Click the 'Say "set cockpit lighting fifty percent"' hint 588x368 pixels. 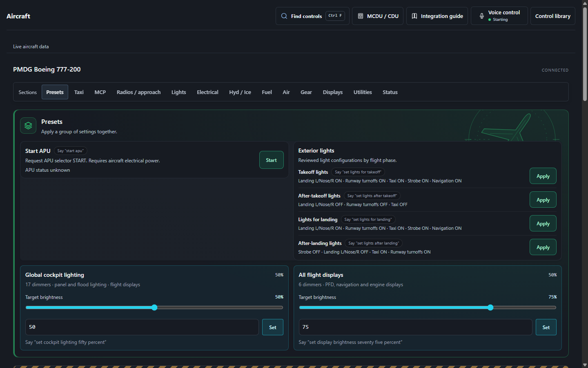coord(66,342)
